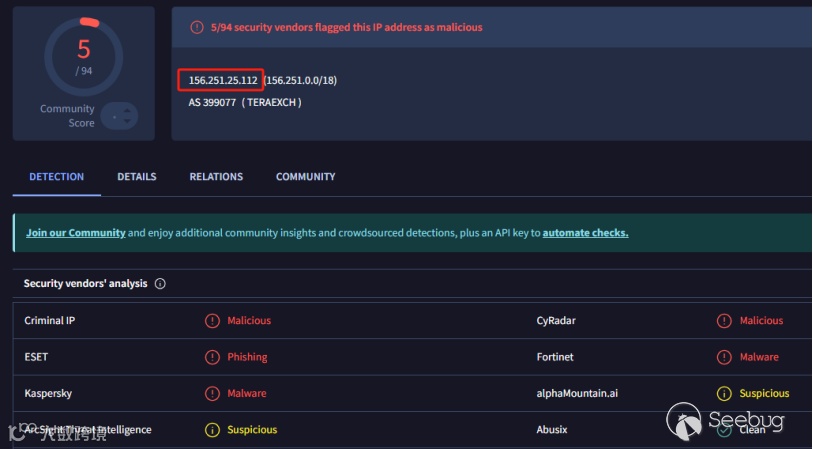Click the Suspicious verdict for ArcSight Threat Intelligence
This screenshot has width=813, height=449.
click(252, 430)
